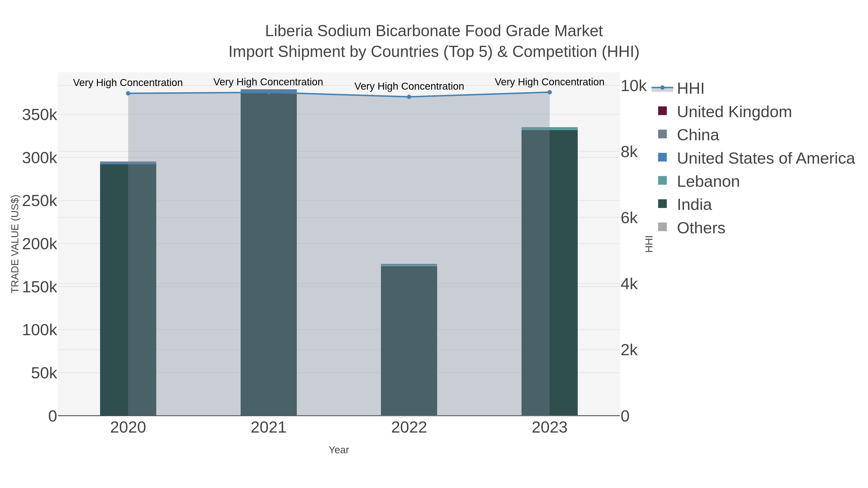The height and width of the screenshot is (488, 868).
Task: Click the 2021 x-axis label
Action: pyautogui.click(x=269, y=428)
